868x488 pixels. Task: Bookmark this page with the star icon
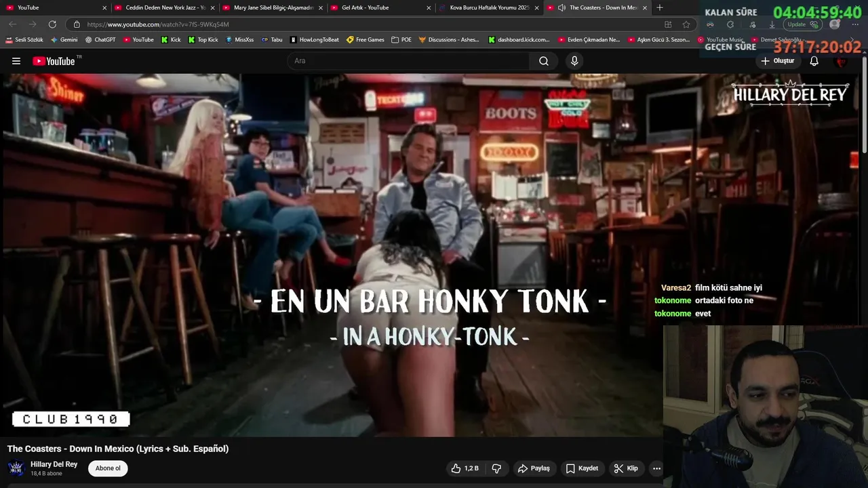coord(686,24)
